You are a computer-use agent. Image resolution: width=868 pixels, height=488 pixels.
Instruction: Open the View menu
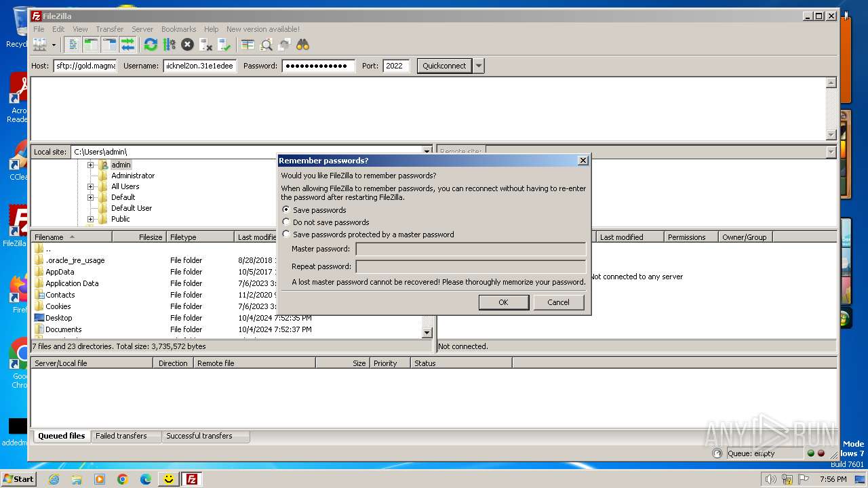click(x=80, y=29)
